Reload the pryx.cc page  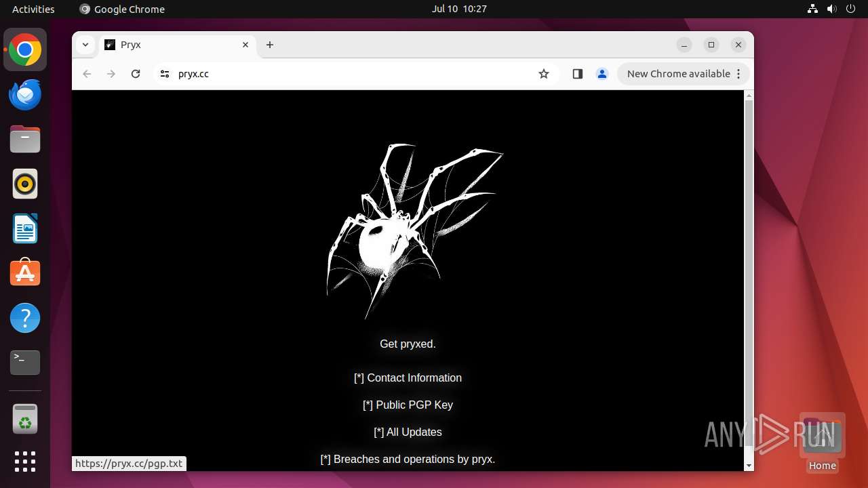[136, 74]
